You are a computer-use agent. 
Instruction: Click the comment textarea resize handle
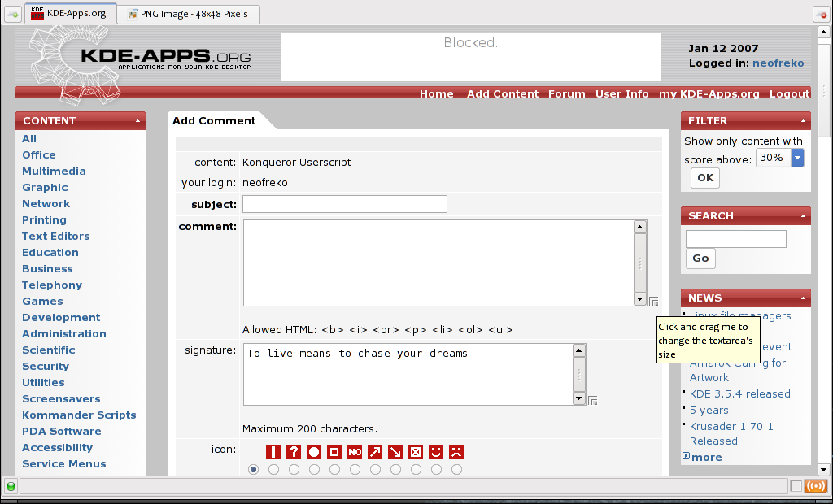coord(654,302)
